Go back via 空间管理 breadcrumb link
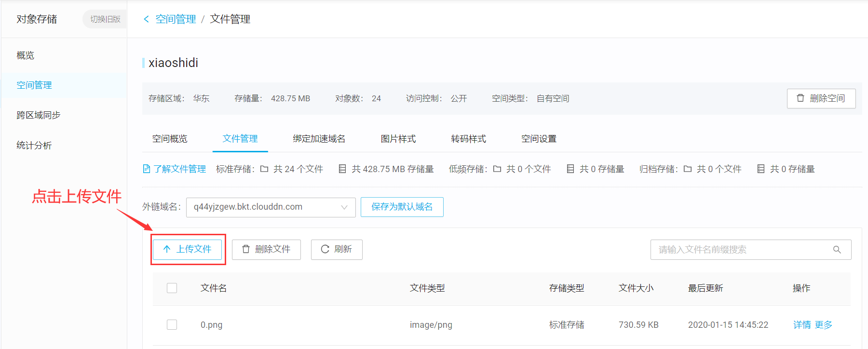Screen dimensions: 868x349 176,19
